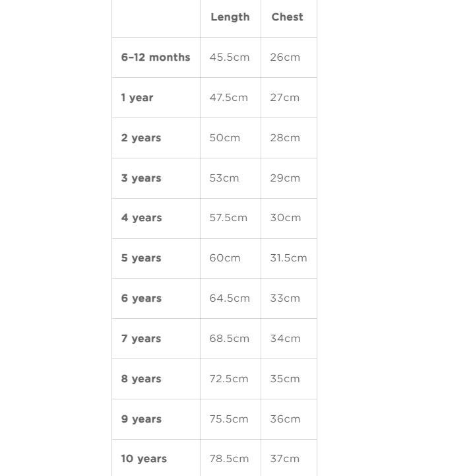Click the 1 year row label

(x=137, y=98)
